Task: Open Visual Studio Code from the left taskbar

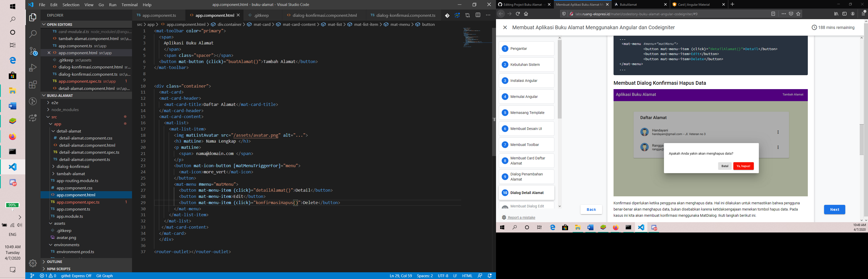Action: (x=12, y=167)
